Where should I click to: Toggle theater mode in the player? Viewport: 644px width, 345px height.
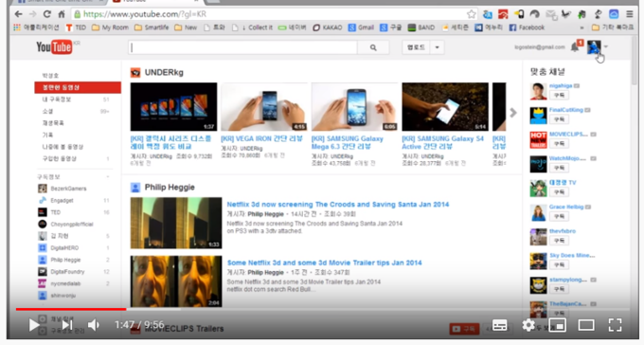(586, 325)
